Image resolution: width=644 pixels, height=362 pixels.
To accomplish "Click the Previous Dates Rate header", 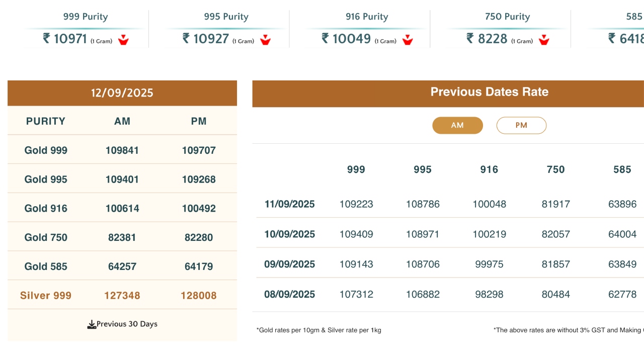I will pyautogui.click(x=489, y=92).
